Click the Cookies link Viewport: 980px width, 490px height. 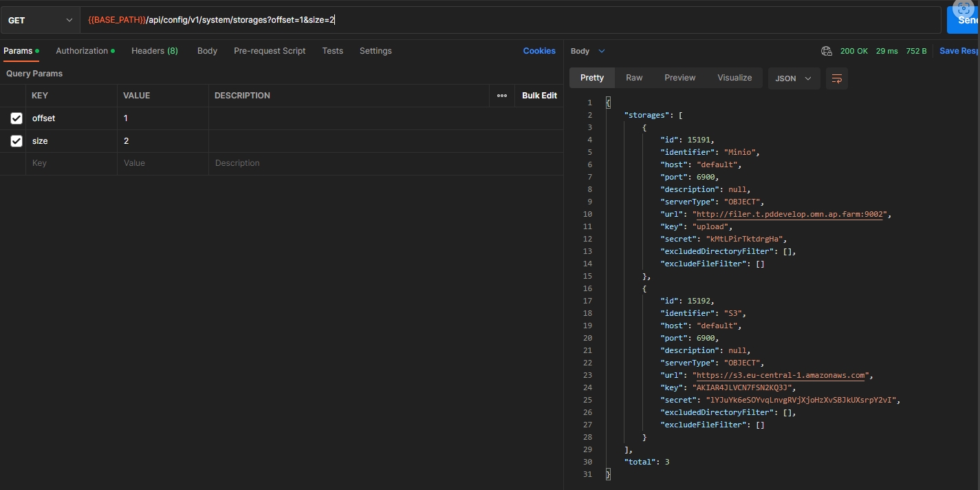pos(539,51)
